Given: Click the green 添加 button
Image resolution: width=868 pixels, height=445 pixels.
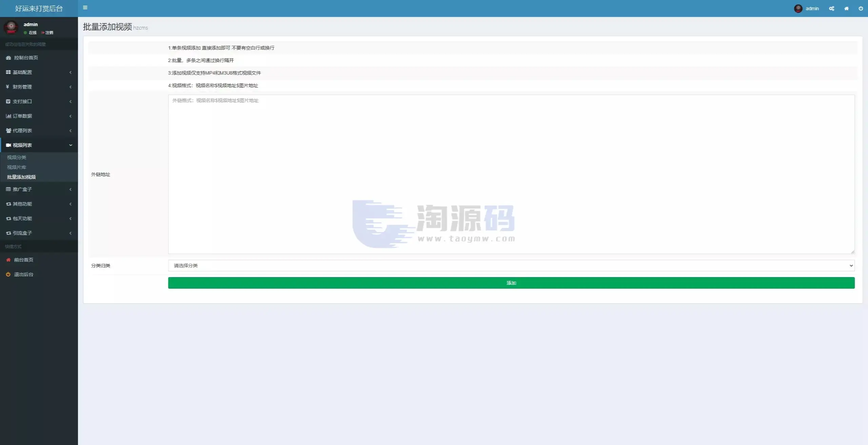Looking at the screenshot, I should coord(511,283).
